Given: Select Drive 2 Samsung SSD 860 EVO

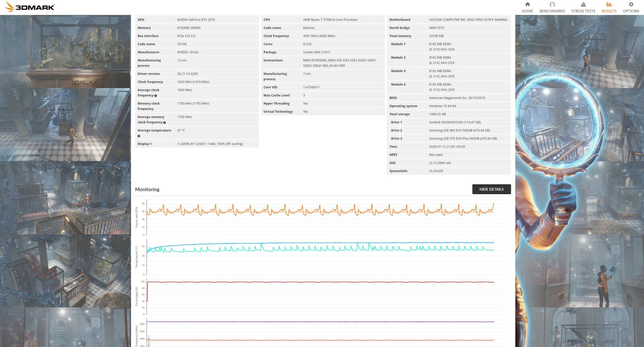Looking at the screenshot, I should tap(460, 131).
